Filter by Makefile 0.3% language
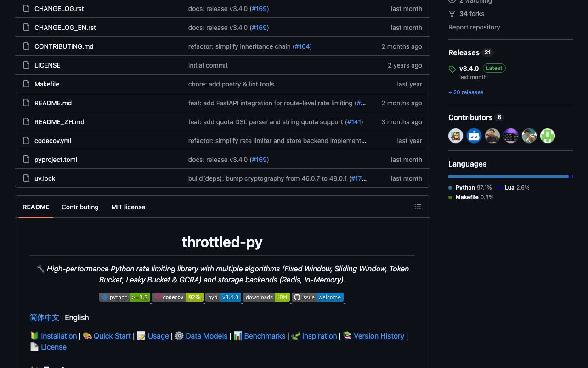 471,197
